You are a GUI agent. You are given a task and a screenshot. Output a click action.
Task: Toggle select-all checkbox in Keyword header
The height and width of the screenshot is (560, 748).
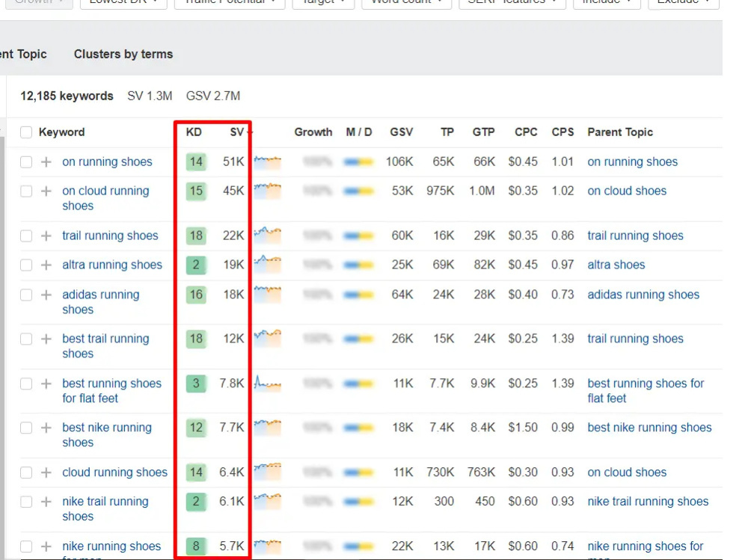pos(26,132)
